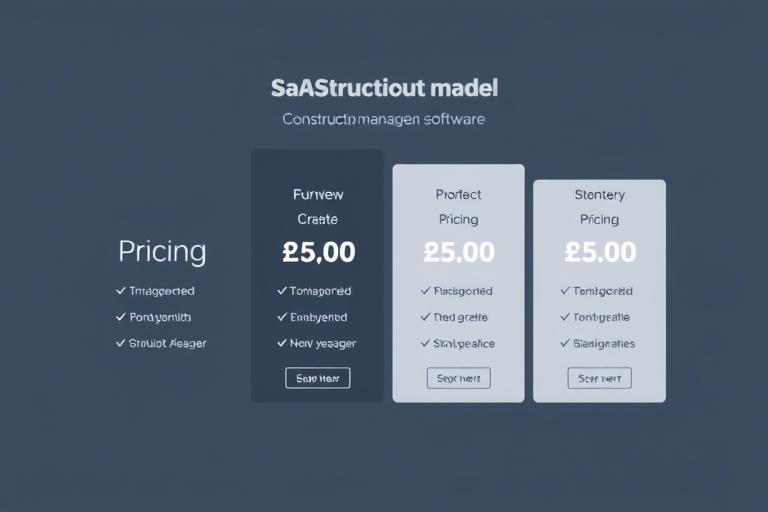Click the checkmark next to Tred graite
Screen dimensions: 768x512
425,317
